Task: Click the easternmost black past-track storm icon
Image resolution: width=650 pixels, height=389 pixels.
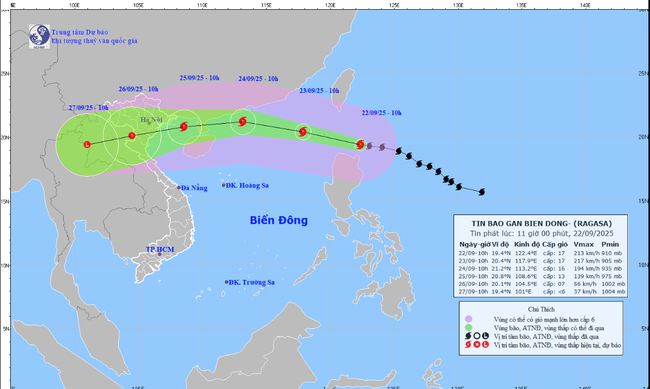Action: click(482, 192)
